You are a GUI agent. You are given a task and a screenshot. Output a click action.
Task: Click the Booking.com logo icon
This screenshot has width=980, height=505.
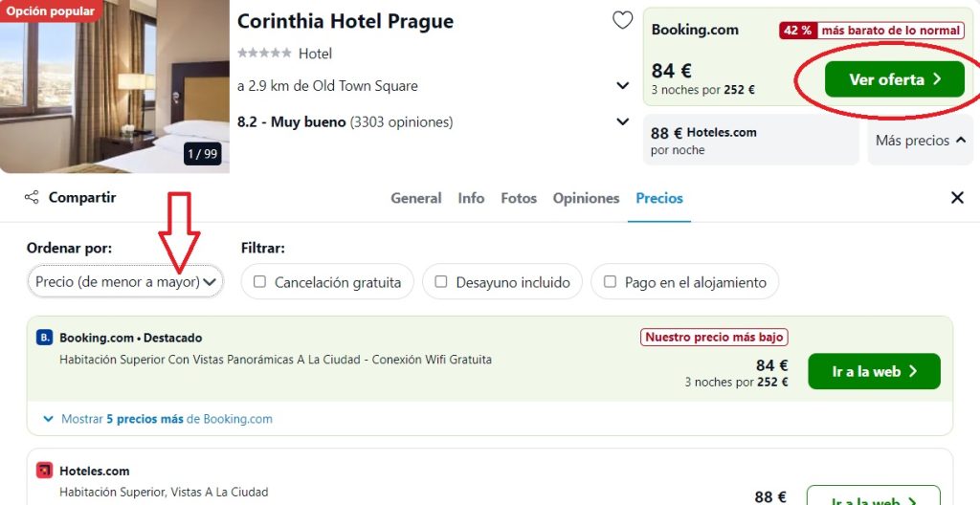tap(44, 338)
